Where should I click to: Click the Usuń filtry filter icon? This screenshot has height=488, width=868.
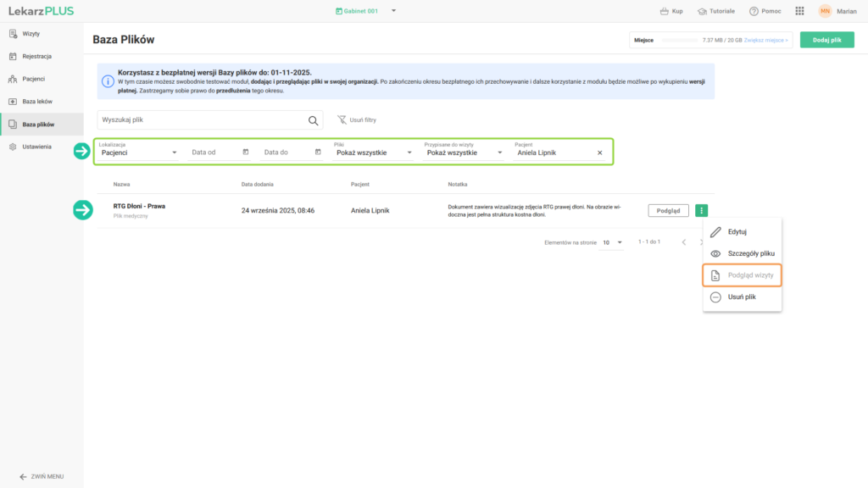[342, 120]
